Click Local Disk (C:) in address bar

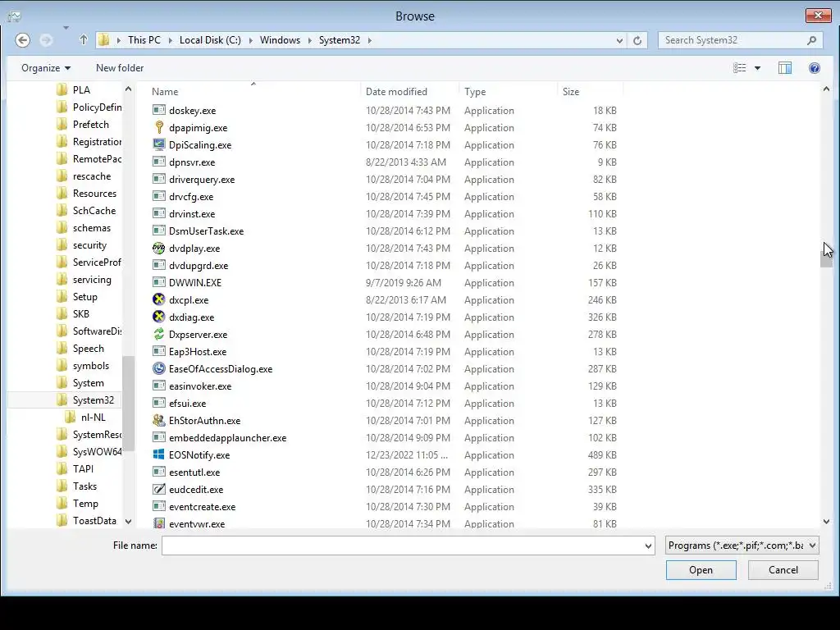click(210, 40)
